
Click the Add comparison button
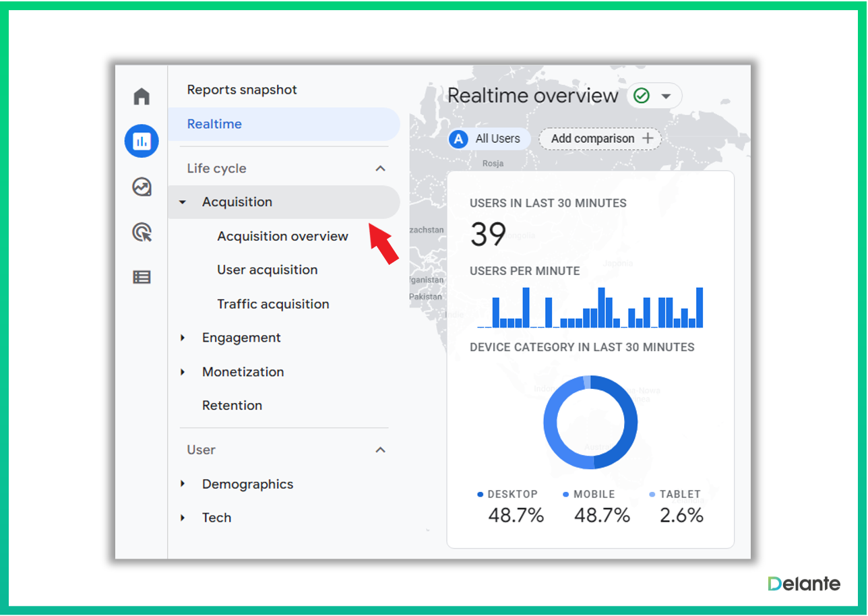pos(593,139)
